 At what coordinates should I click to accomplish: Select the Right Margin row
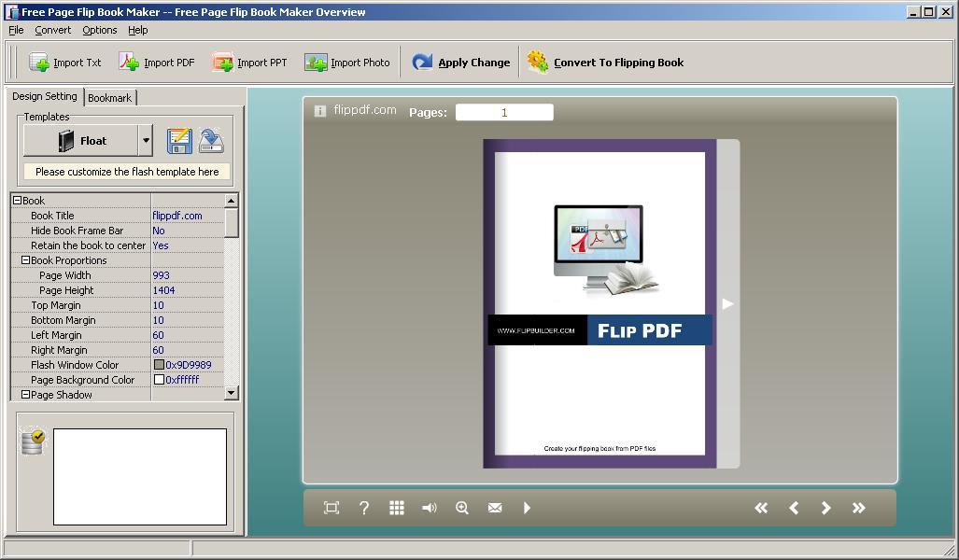pyautogui.click(x=118, y=350)
